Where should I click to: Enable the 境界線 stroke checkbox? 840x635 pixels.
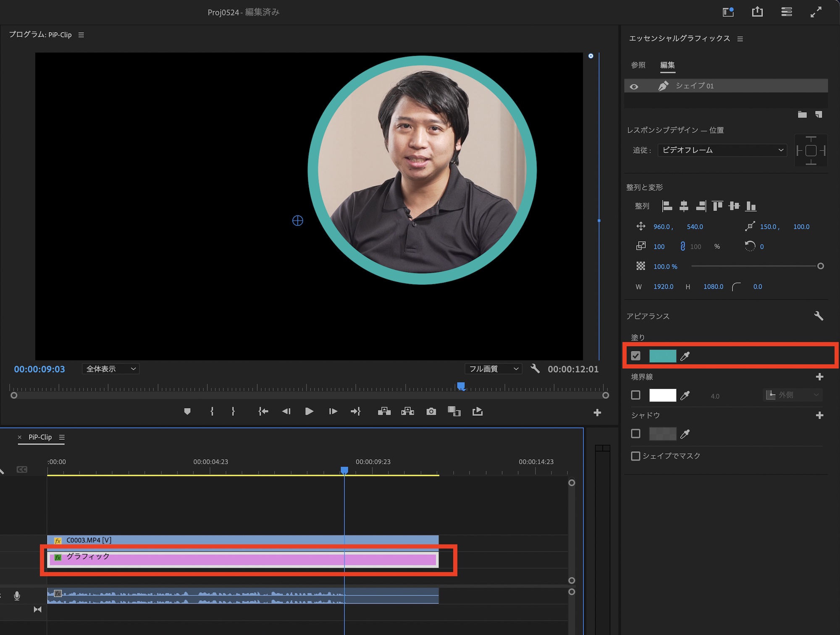[636, 395]
